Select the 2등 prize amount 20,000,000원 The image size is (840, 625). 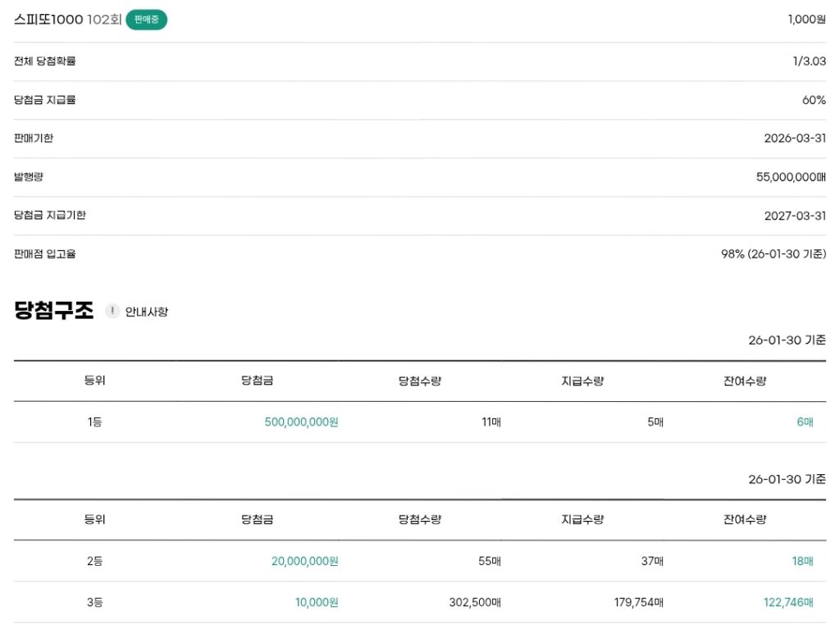click(304, 561)
